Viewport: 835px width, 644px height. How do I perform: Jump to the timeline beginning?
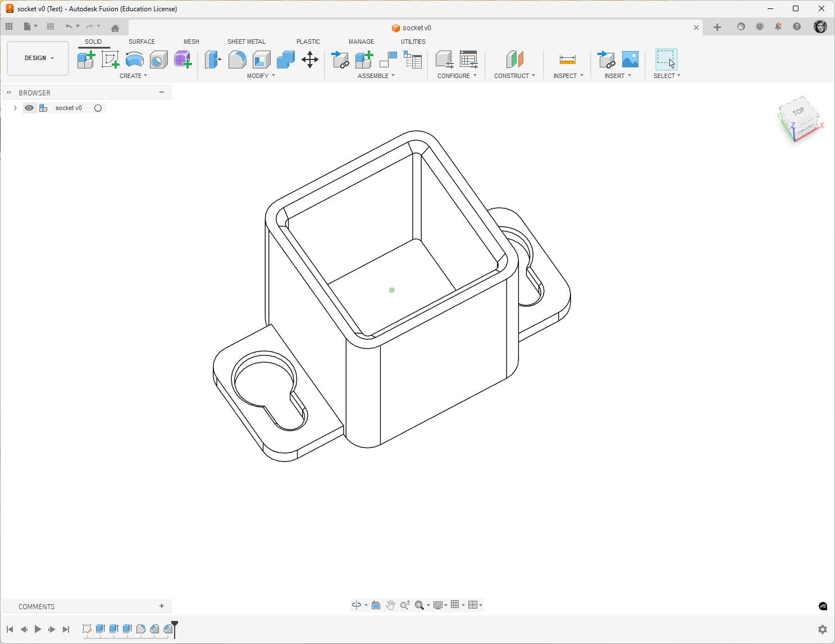click(x=10, y=629)
